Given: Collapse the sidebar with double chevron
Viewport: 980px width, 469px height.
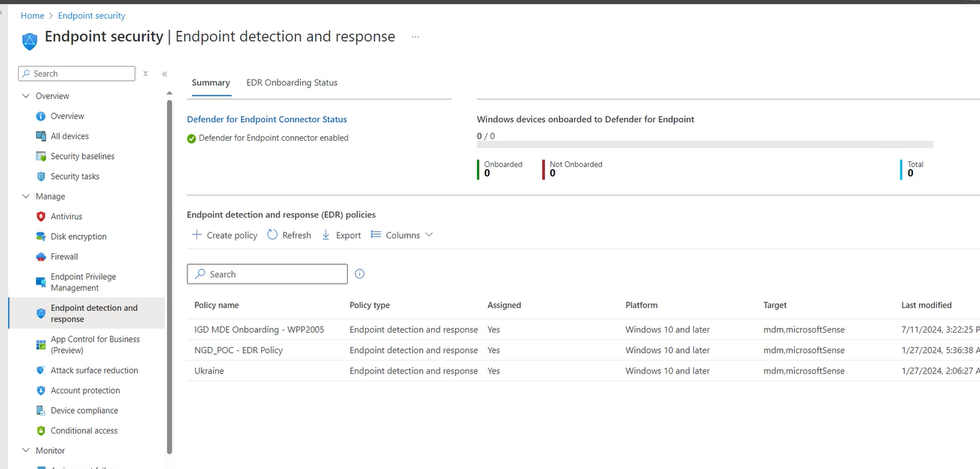Looking at the screenshot, I should coord(164,74).
